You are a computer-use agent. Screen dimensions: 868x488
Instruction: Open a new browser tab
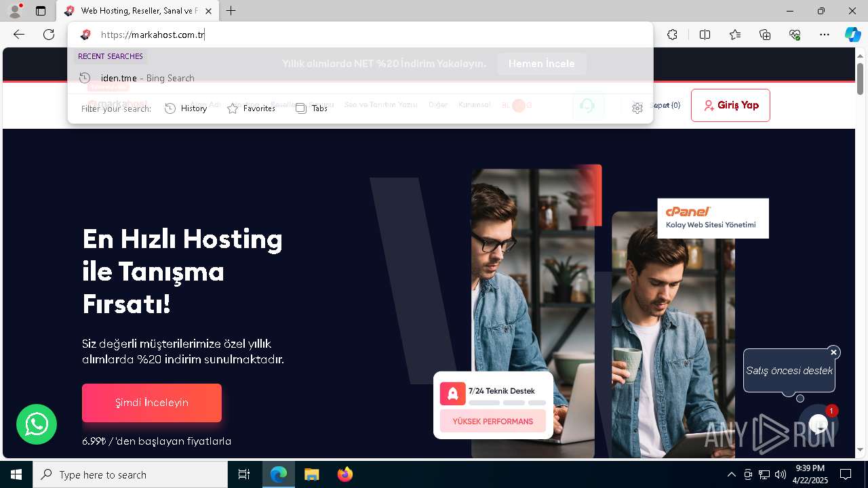(x=231, y=11)
